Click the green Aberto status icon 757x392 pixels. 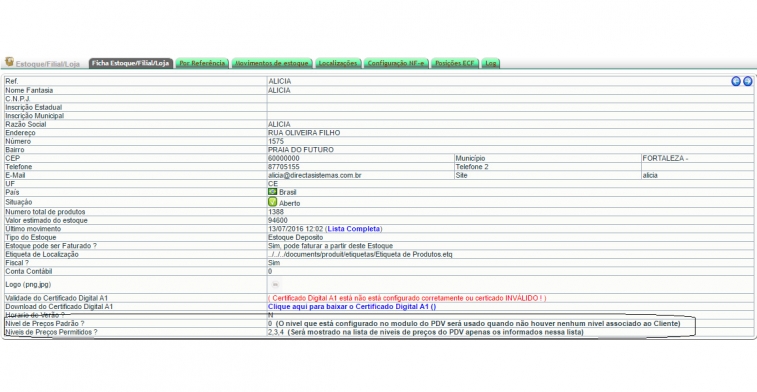(272, 202)
